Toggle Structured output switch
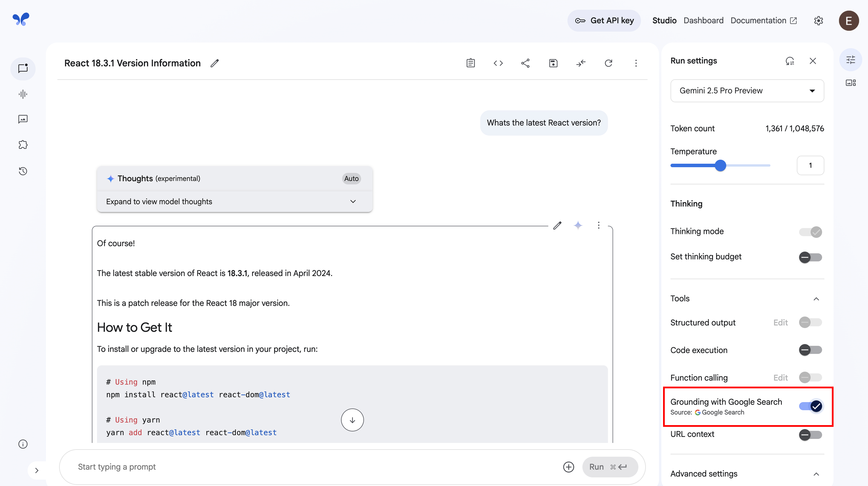 811,323
